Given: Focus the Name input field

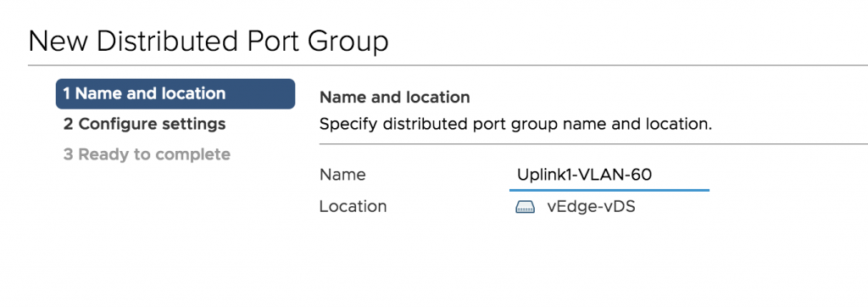Looking at the screenshot, I should pos(609,176).
